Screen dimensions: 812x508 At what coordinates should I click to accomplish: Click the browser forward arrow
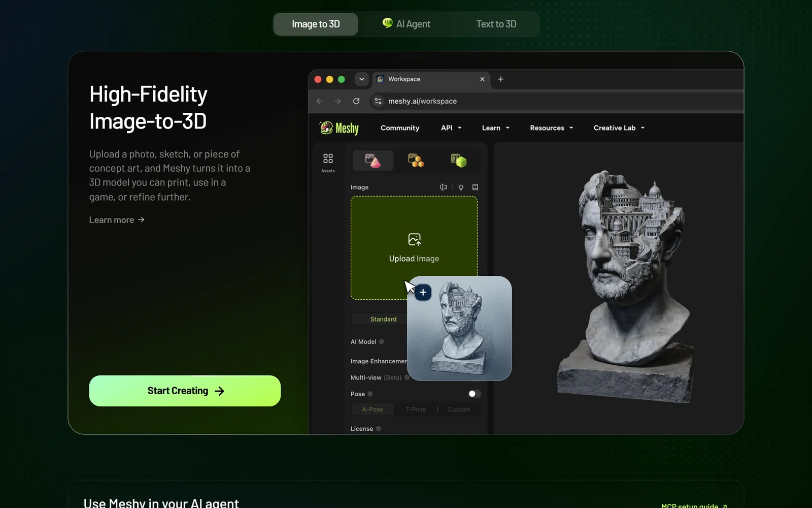tap(337, 101)
